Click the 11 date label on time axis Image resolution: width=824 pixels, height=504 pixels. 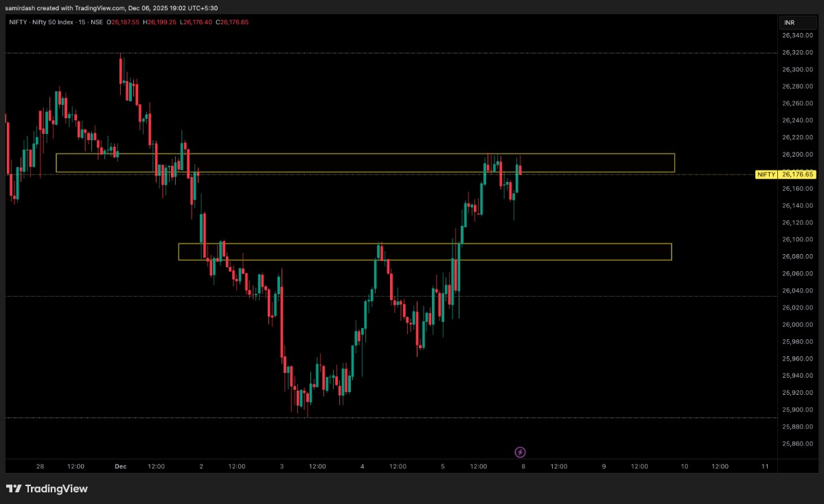[765, 467]
